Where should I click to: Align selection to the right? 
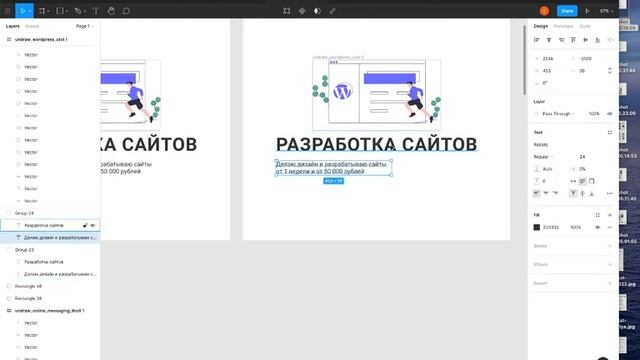[561, 40]
